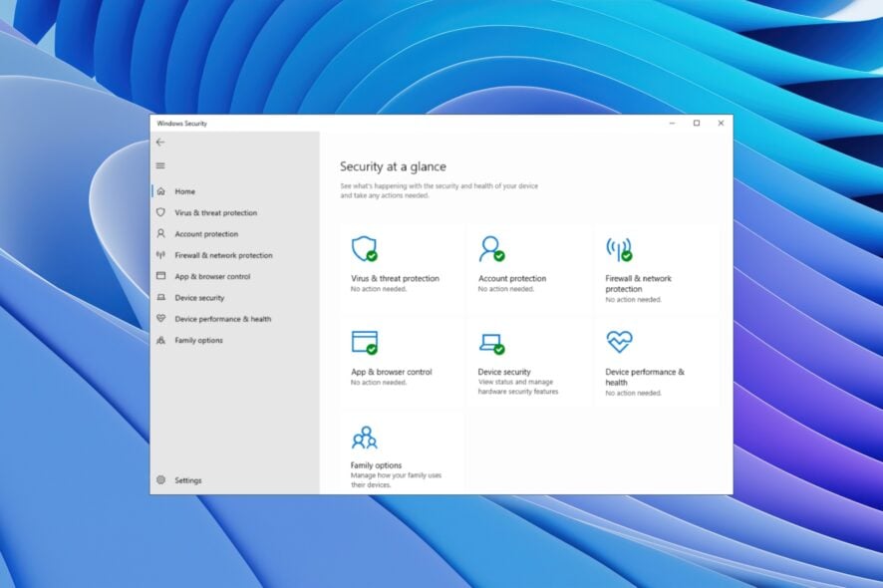Go to Virus & threat protection in sidebar
Image resolution: width=883 pixels, height=588 pixels.
215,213
